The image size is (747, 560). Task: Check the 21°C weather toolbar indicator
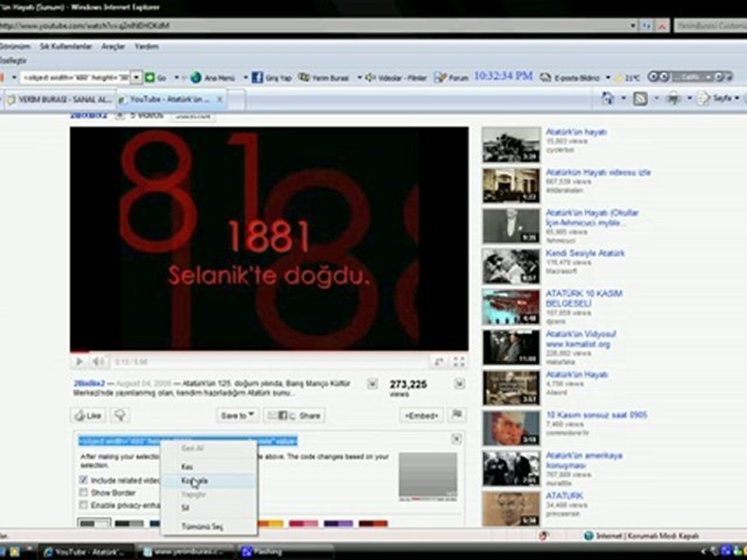click(x=628, y=78)
